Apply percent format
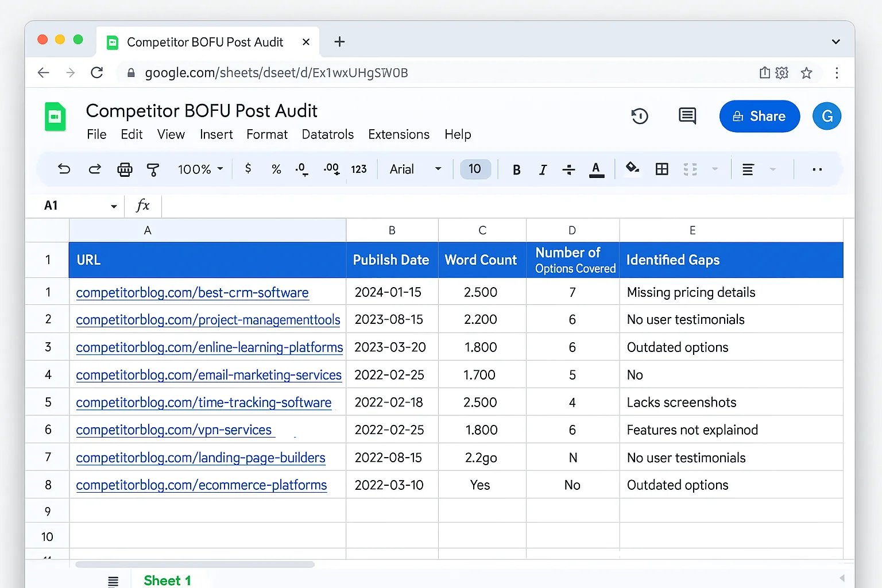The width and height of the screenshot is (882, 588). tap(276, 169)
